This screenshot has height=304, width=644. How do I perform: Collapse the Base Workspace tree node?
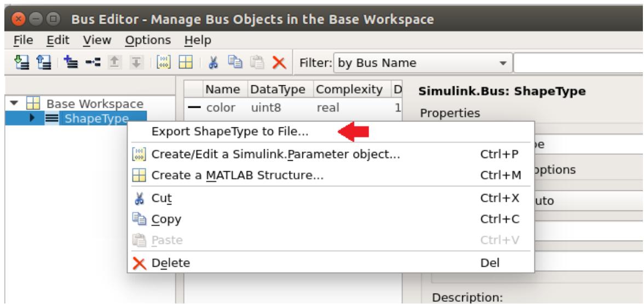pyautogui.click(x=15, y=103)
